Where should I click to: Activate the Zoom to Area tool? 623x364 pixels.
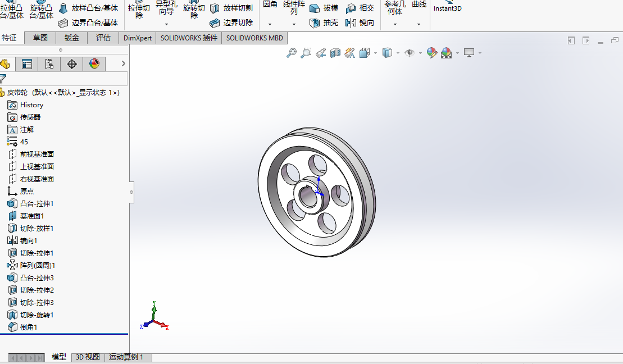(x=306, y=53)
